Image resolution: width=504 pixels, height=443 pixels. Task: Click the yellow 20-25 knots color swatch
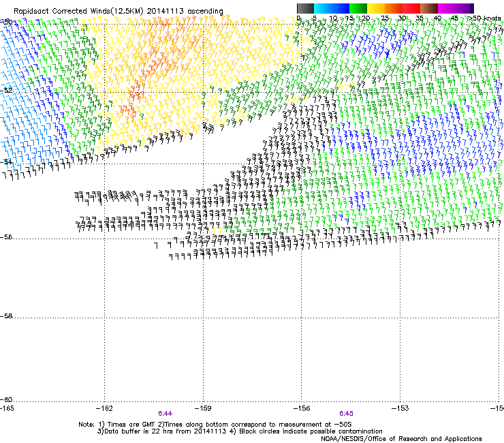click(376, 8)
